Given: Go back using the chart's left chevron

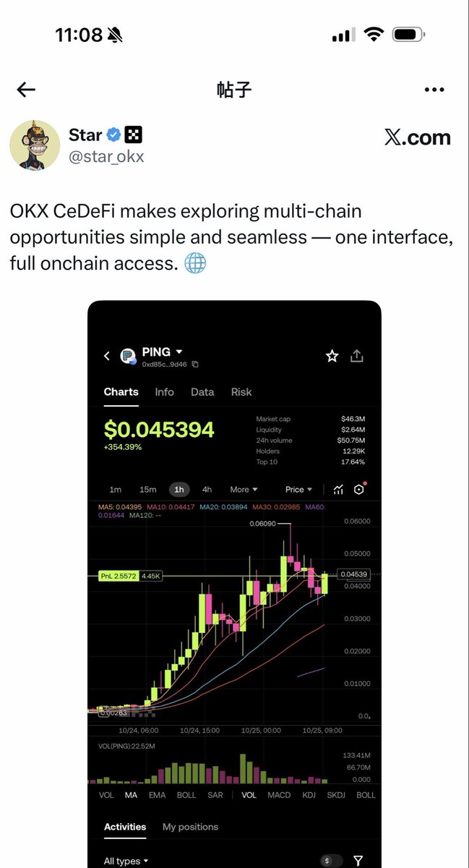Looking at the screenshot, I should (x=107, y=356).
